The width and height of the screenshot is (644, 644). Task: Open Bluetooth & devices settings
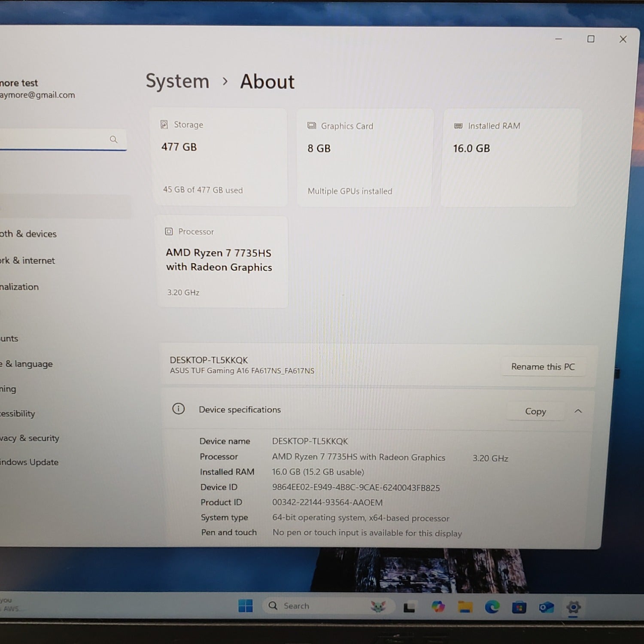28,234
